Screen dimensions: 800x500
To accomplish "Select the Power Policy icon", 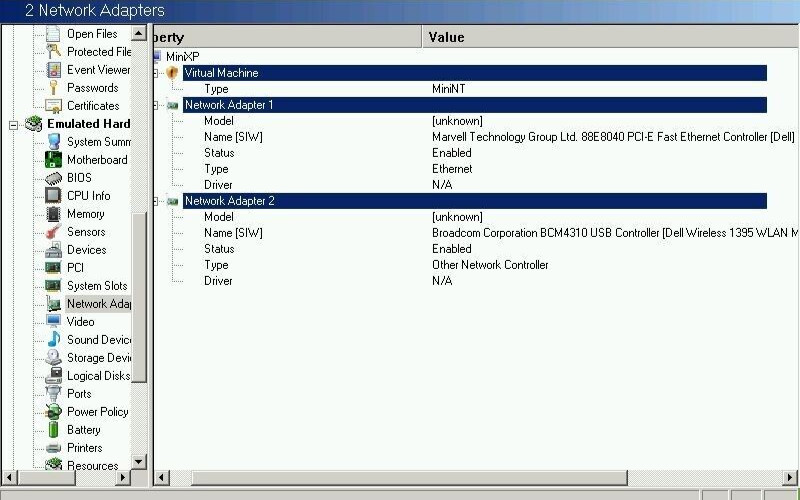I will pyautogui.click(x=53, y=412).
